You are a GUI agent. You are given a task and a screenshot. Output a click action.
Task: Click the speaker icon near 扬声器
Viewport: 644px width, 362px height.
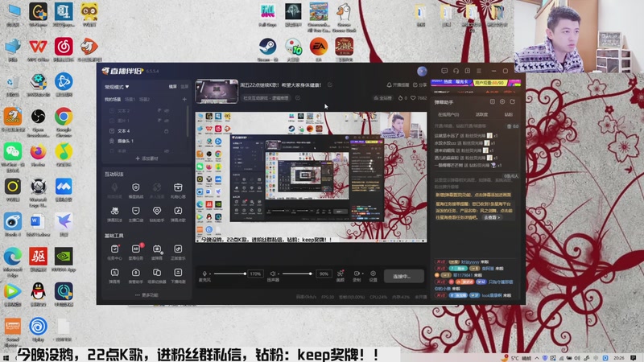pyautogui.click(x=272, y=274)
